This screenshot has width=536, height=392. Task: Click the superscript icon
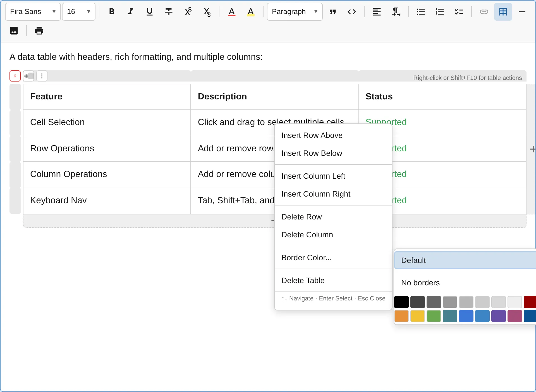[x=188, y=11]
